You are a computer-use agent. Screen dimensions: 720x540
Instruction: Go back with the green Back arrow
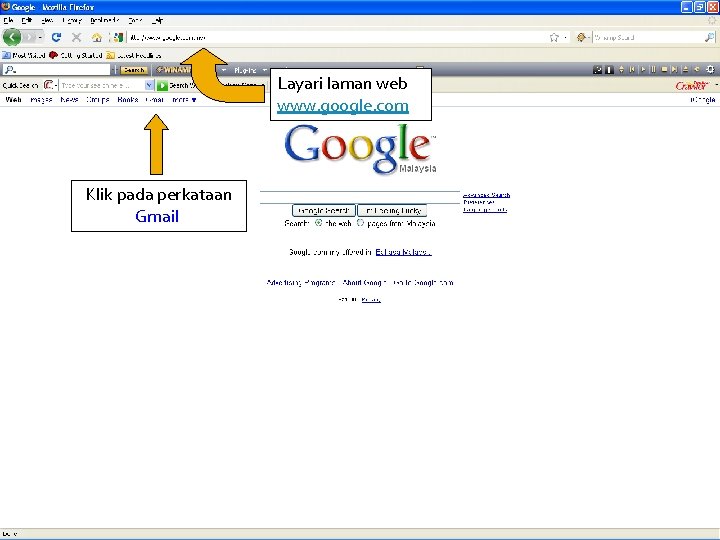(x=11, y=37)
